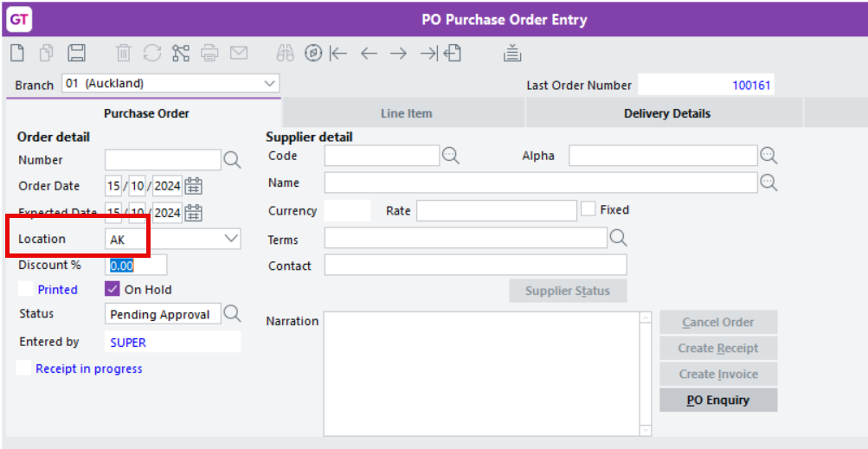
Task: Click the Narration scrollbar down arrow
Action: 646,430
